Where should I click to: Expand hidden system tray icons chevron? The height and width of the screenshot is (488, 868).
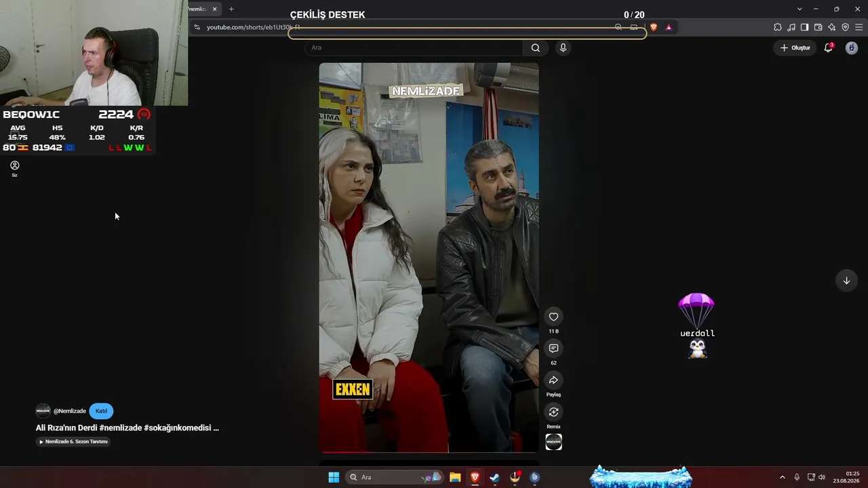click(782, 477)
